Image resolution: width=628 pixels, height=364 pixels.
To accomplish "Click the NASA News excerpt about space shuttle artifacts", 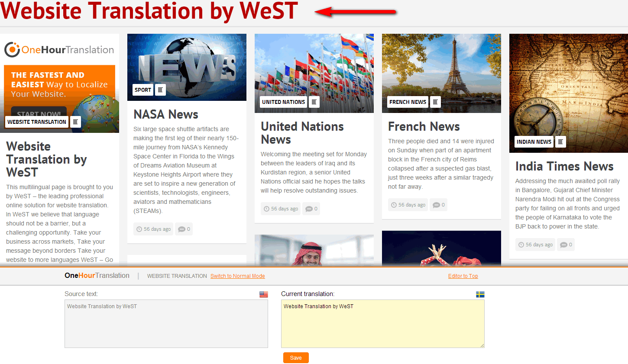I will 186,170.
